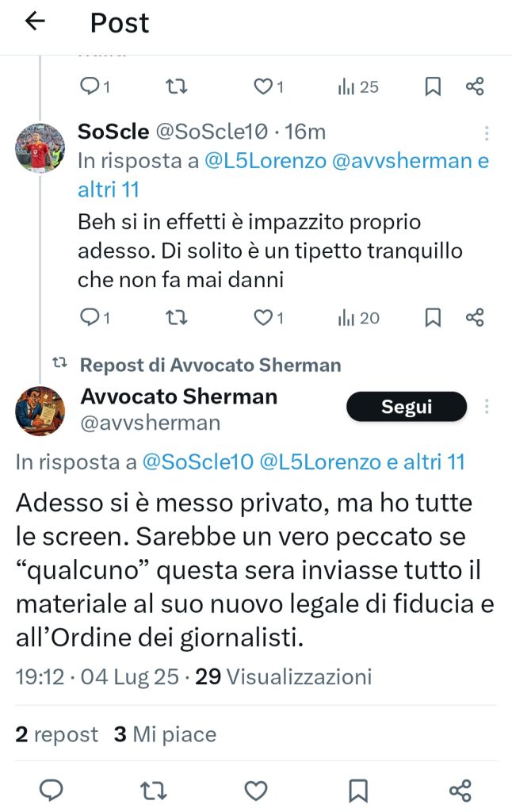Repost the SoScle tweet
Image resolution: width=512 pixels, height=812 pixels.
tap(176, 317)
